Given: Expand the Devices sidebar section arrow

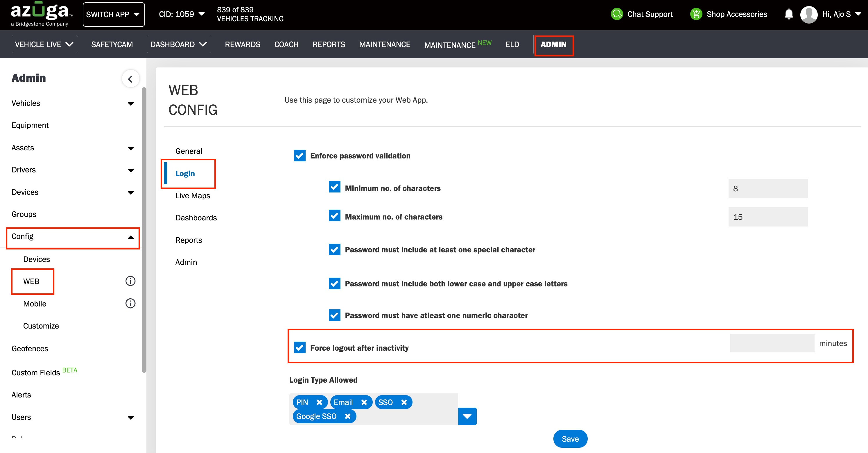Looking at the screenshot, I should [131, 192].
